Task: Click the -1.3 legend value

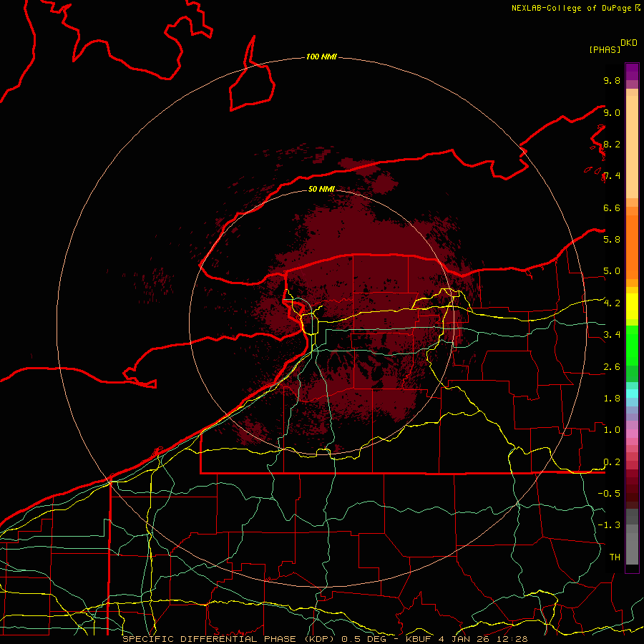Action: pos(609,525)
